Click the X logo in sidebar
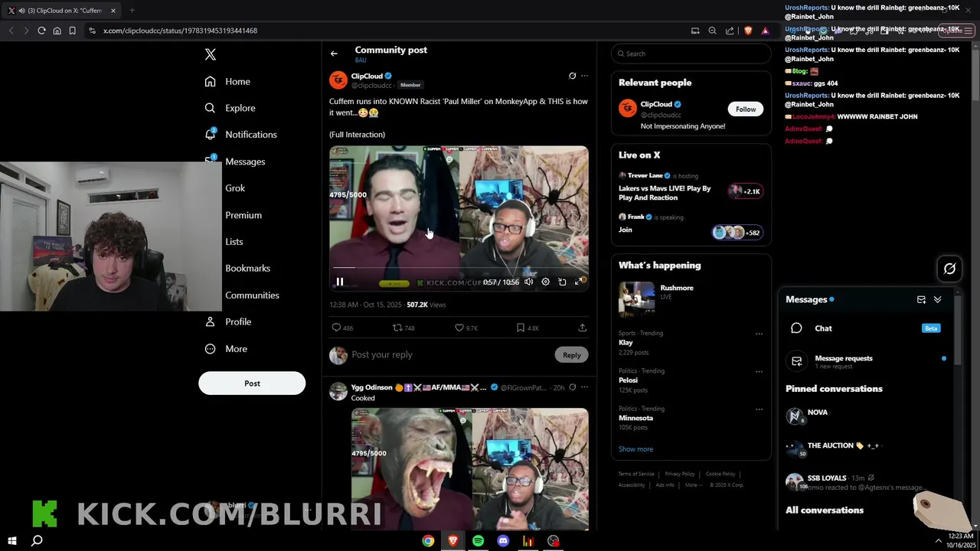Image resolution: width=980 pixels, height=551 pixels. 211,54
